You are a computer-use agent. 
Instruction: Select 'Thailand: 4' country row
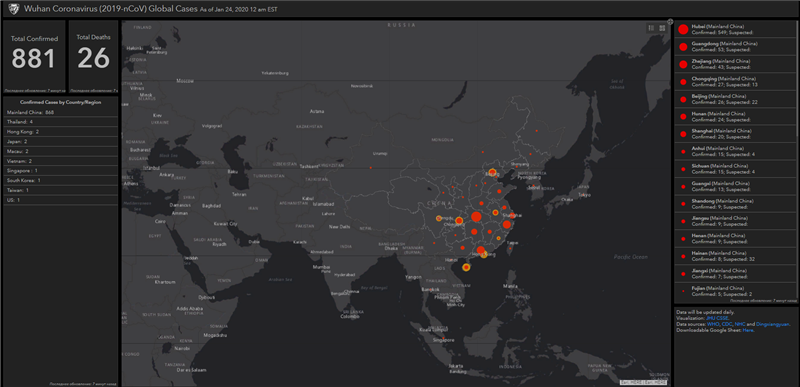60,122
